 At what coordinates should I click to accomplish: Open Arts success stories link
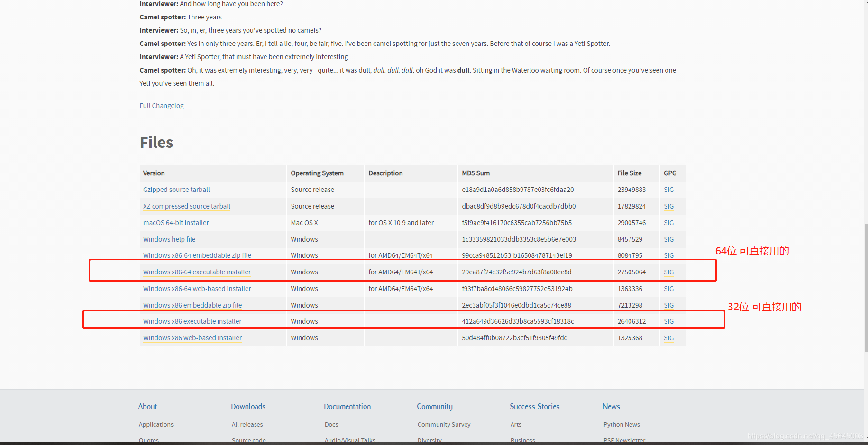[x=516, y=424]
